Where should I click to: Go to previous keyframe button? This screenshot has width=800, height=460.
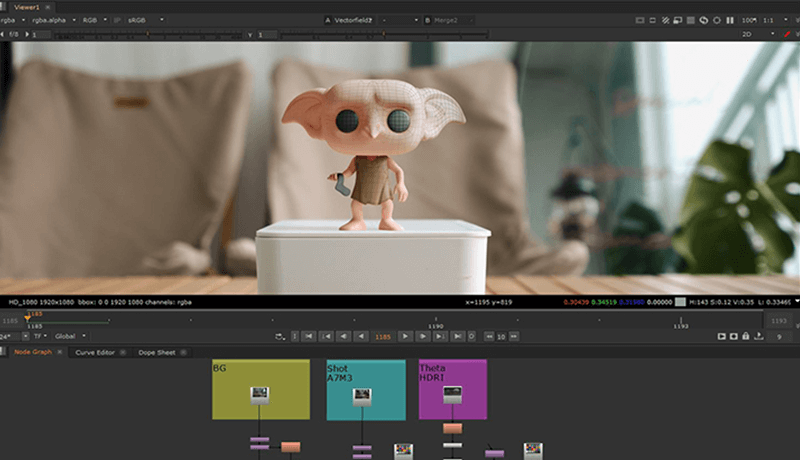tap(326, 337)
